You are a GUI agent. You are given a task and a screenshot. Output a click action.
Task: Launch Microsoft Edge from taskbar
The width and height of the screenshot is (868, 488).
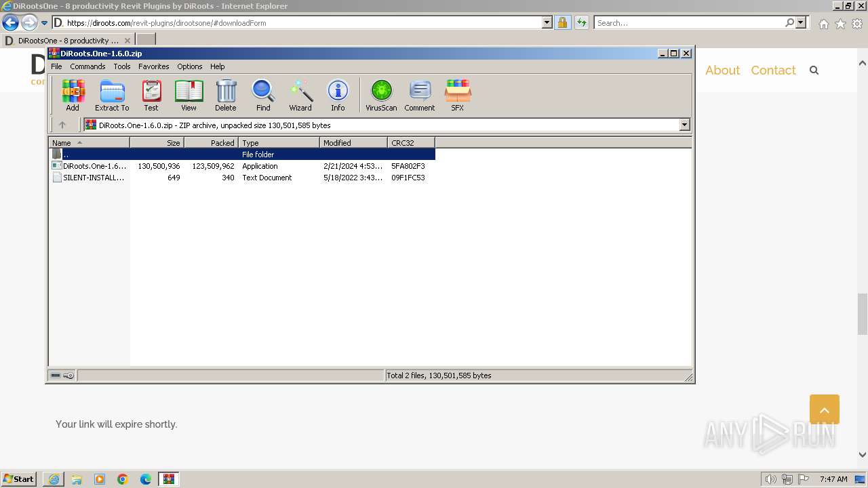[146, 479]
